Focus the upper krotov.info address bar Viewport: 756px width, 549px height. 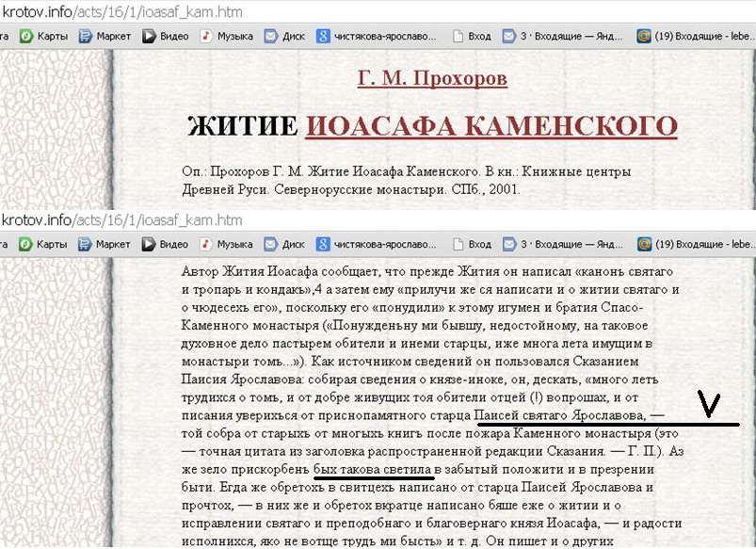click(378, 11)
